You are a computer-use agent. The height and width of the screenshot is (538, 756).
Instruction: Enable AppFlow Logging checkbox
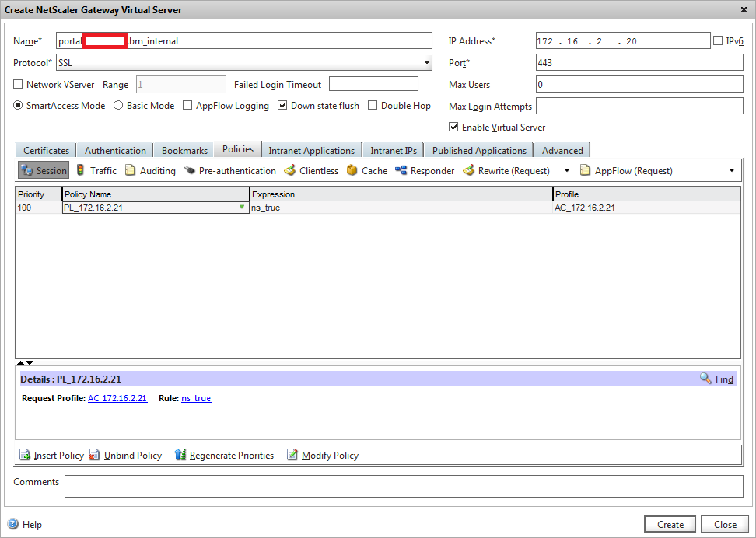tap(187, 105)
